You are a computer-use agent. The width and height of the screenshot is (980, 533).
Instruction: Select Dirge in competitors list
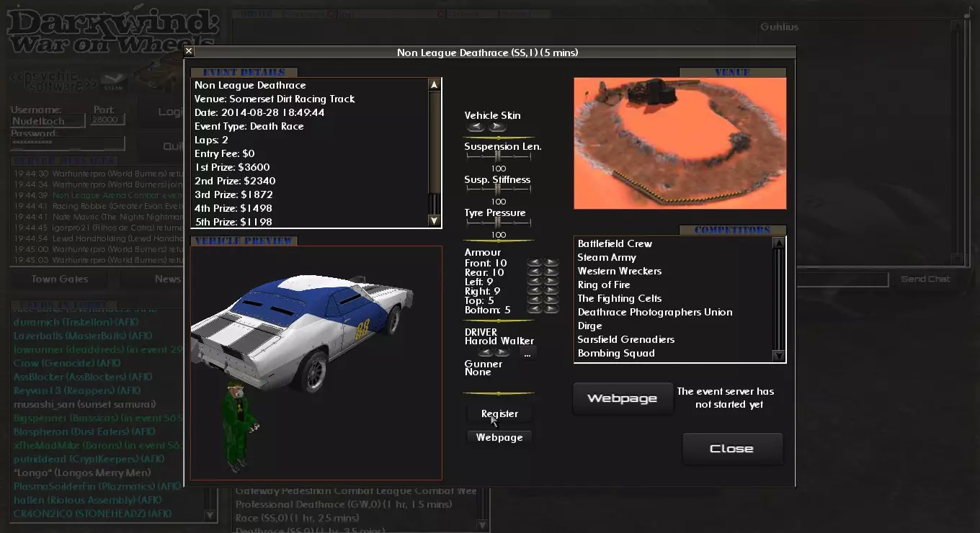(x=589, y=326)
